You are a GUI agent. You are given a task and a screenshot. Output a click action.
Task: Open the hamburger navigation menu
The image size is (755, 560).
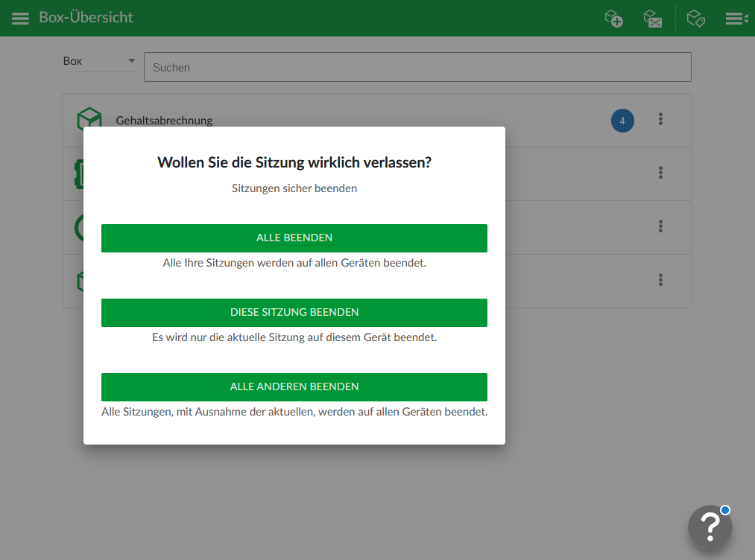point(20,18)
